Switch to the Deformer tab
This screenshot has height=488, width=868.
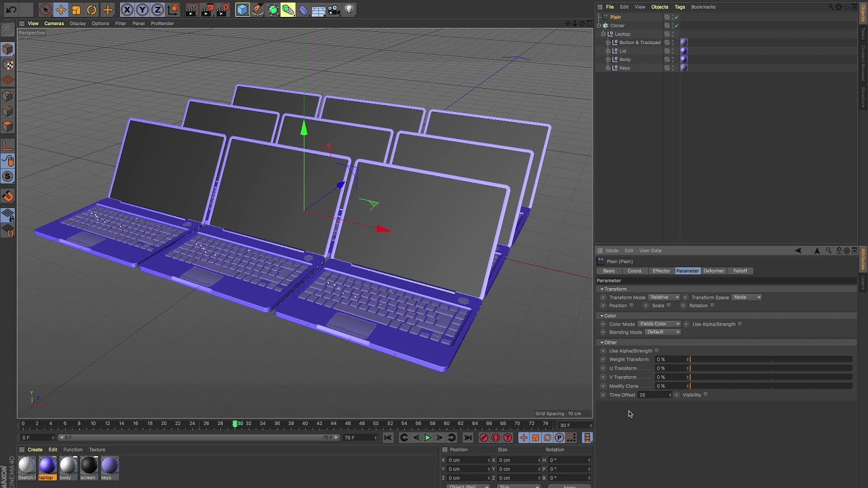[x=713, y=271]
